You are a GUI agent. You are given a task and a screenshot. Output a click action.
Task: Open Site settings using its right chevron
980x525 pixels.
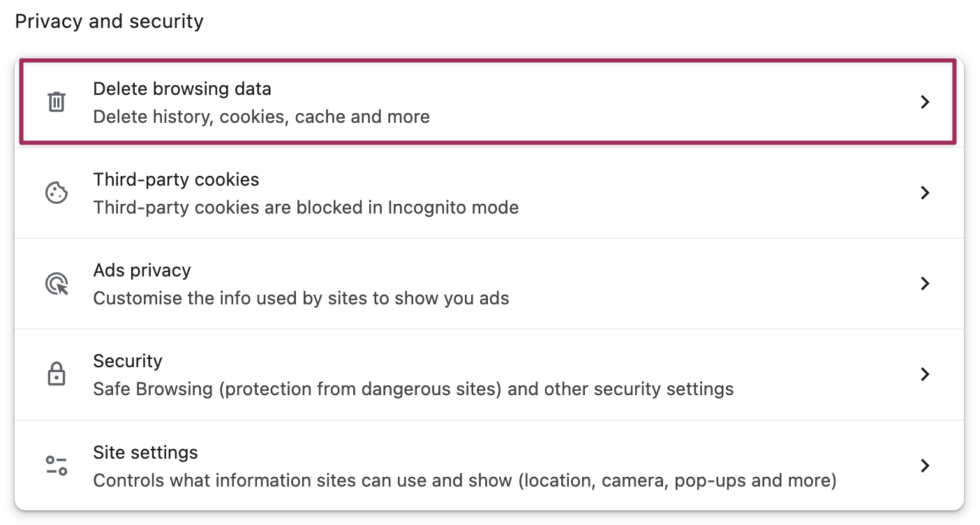(925, 466)
